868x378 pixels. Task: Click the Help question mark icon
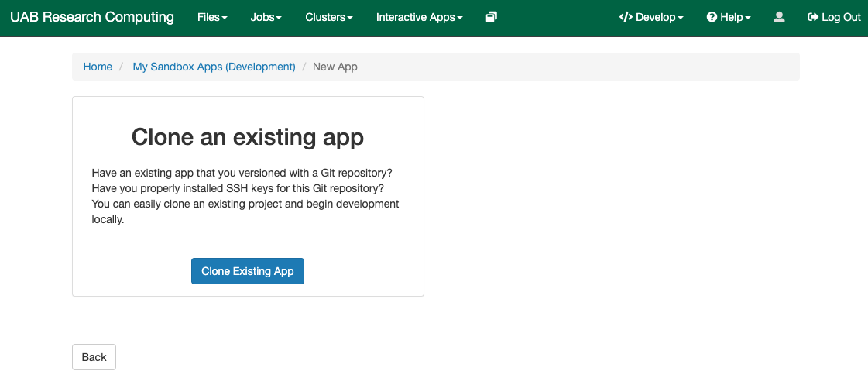coord(712,17)
